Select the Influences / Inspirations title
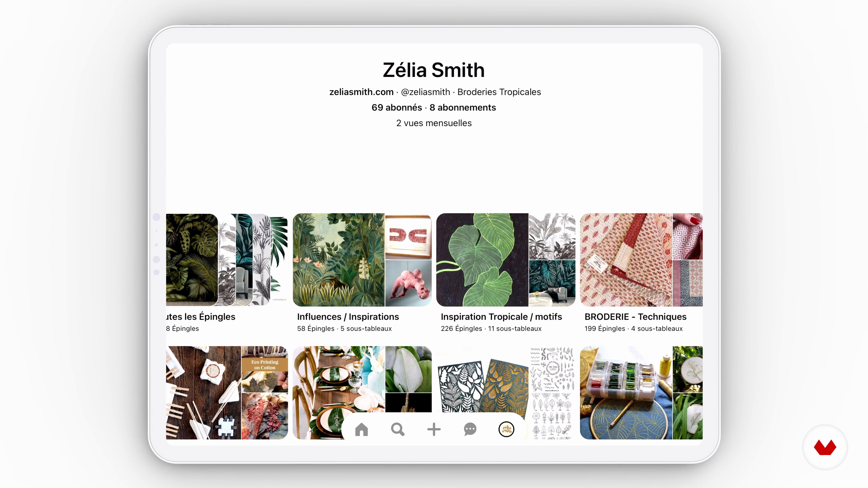The image size is (868, 488). (348, 317)
